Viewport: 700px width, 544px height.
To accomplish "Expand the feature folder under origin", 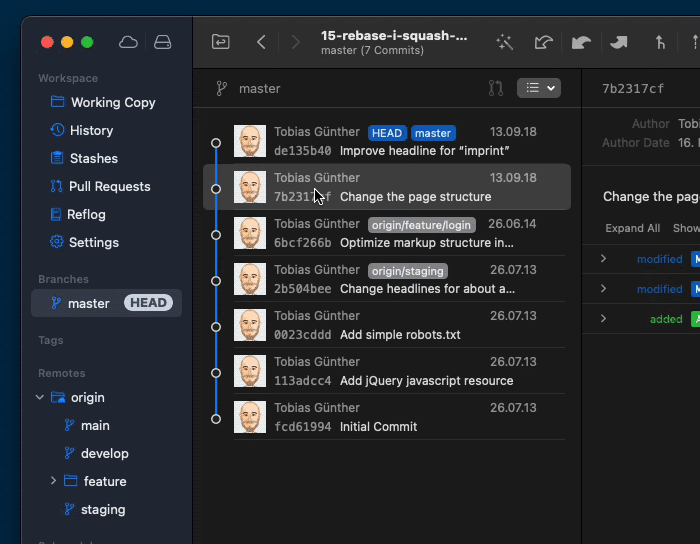I will pos(53,481).
